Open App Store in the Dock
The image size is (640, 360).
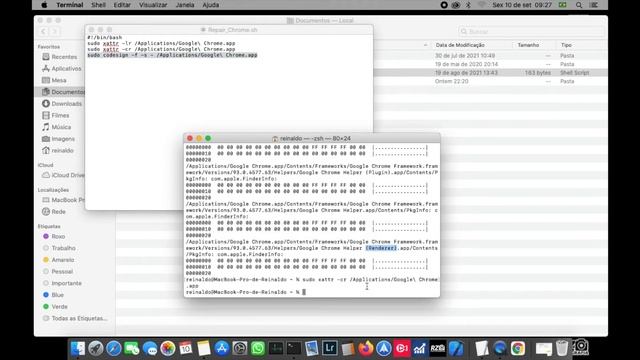(x=222, y=349)
